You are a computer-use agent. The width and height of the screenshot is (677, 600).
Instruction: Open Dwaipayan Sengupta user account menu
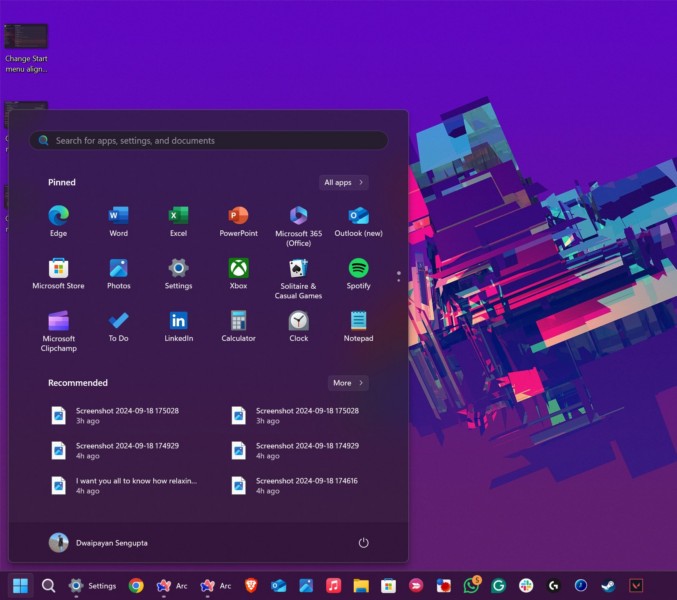(100, 542)
